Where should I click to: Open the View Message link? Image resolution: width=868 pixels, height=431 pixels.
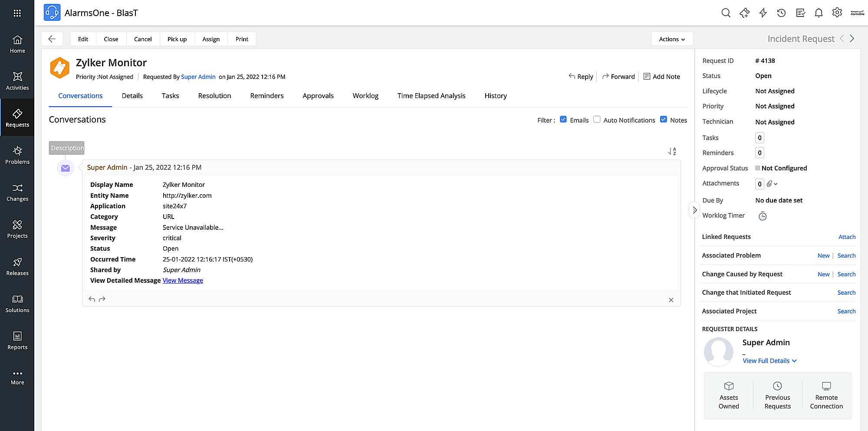click(x=183, y=281)
